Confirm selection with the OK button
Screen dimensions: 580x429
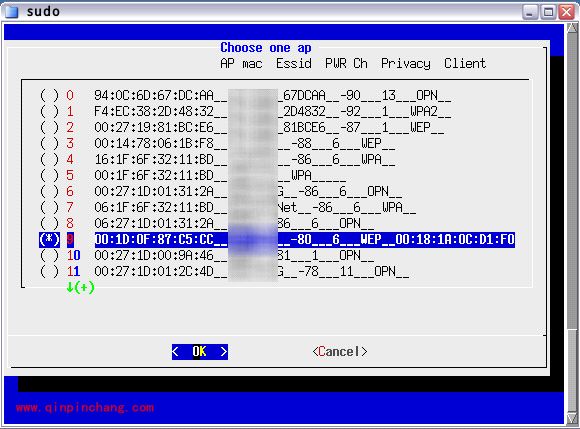click(x=200, y=351)
